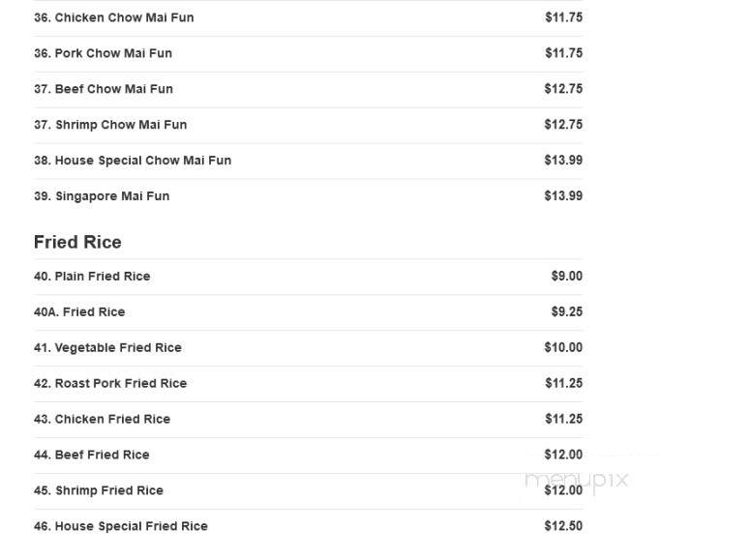Click Singapore Mai Fun menu item
The image size is (750, 560).
pos(308,196)
